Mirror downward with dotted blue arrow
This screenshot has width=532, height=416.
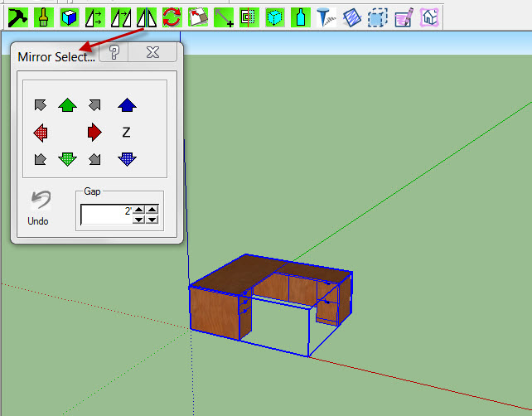(x=127, y=159)
